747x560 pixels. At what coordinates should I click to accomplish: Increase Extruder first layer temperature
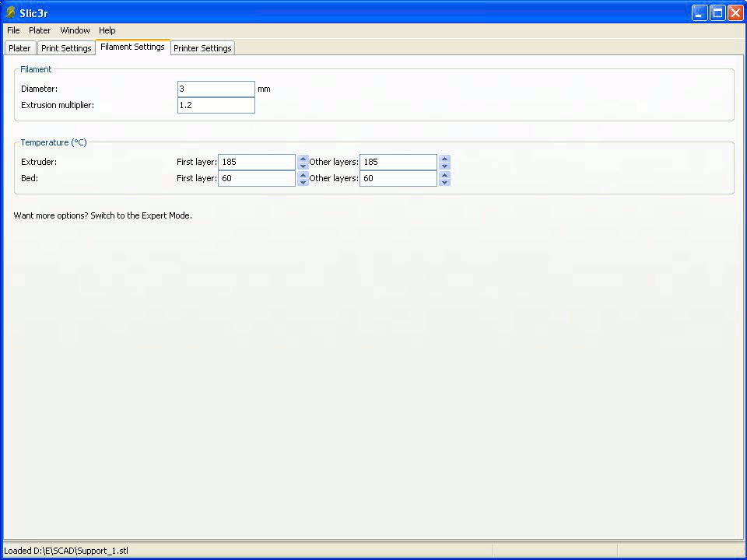point(303,159)
